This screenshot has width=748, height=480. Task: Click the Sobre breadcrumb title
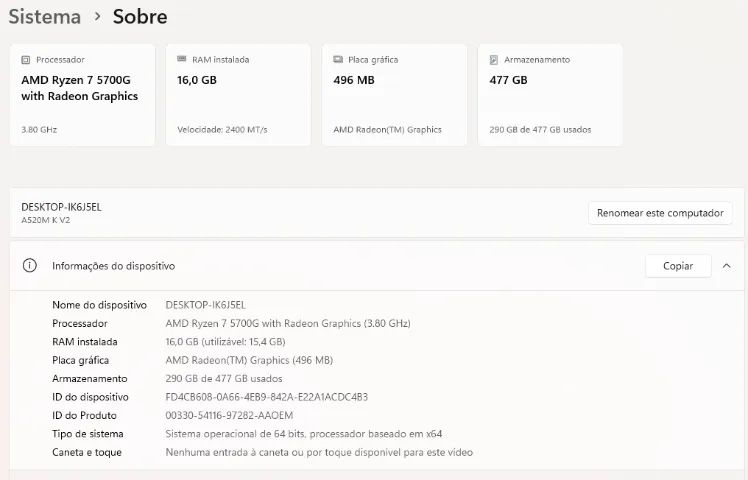140,17
